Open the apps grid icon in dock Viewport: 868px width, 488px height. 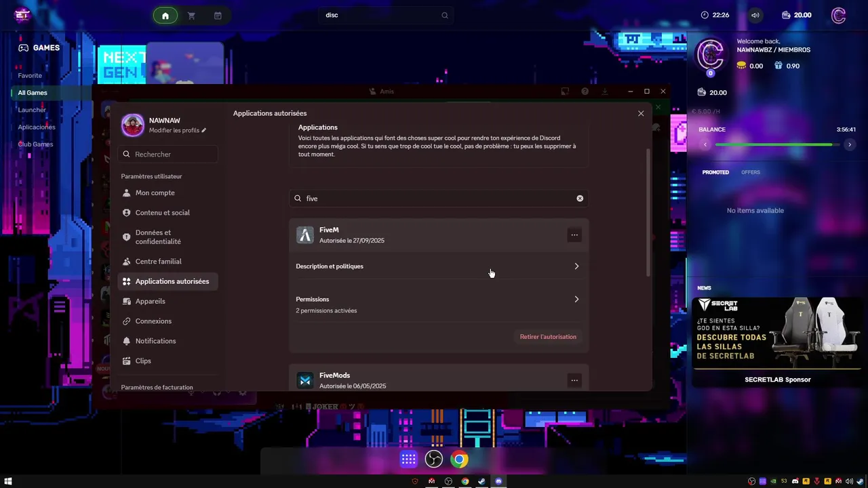click(408, 460)
